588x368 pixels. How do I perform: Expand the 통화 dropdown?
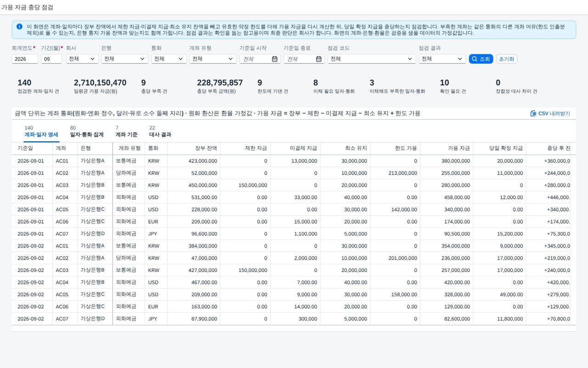click(169, 59)
